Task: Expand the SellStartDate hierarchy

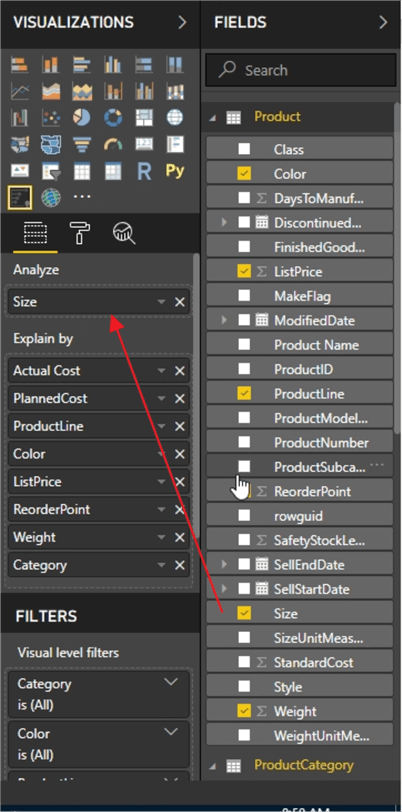Action: (224, 589)
